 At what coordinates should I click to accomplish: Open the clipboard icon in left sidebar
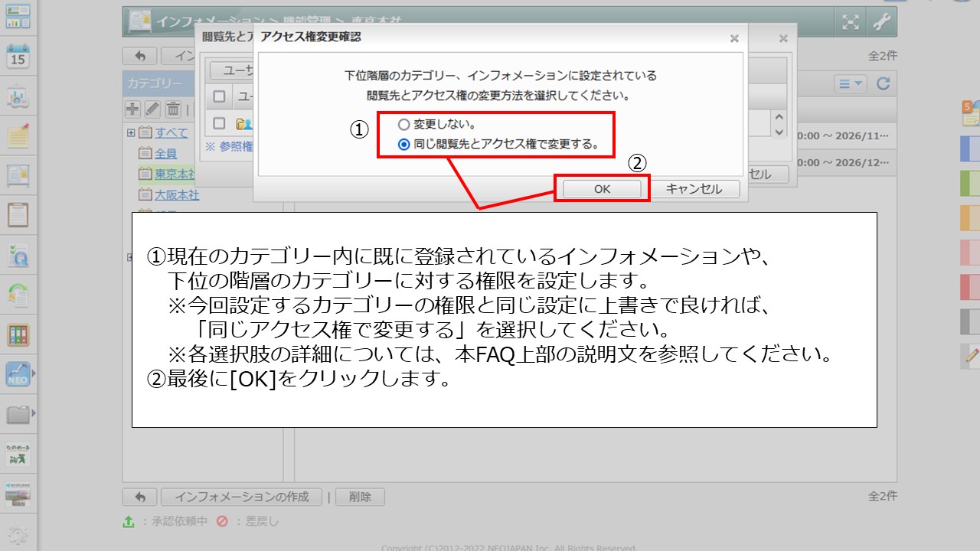(x=18, y=215)
